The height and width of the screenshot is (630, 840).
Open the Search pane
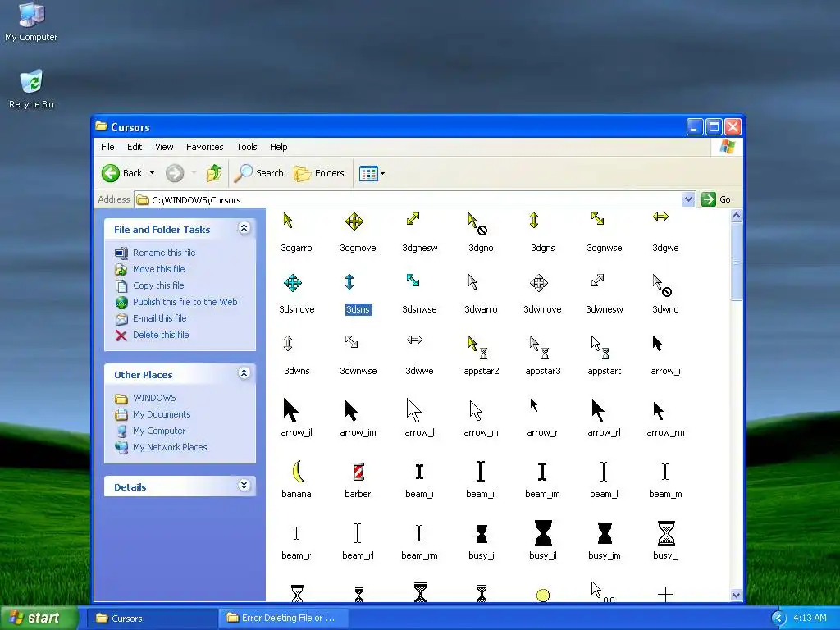(258, 173)
